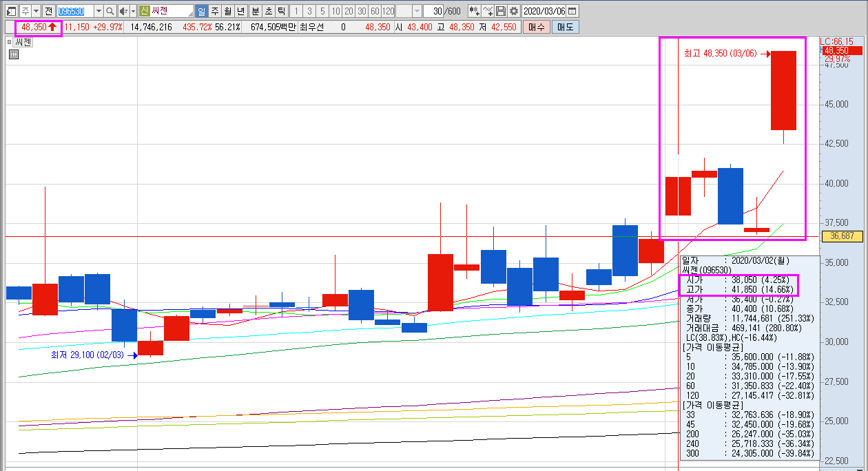
Task: Switch to tick 틱 chart
Action: pyautogui.click(x=282, y=11)
